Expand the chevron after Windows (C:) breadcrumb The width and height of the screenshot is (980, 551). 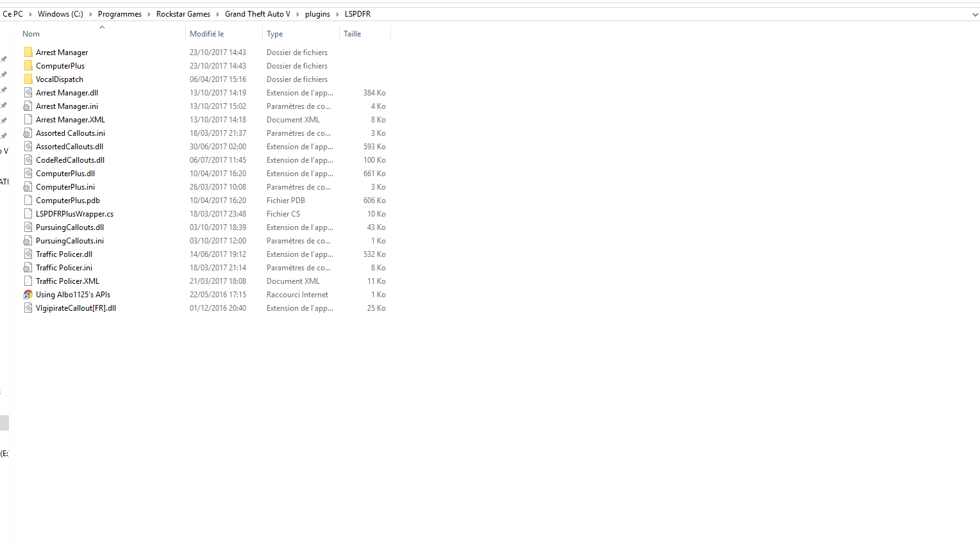[90, 14]
